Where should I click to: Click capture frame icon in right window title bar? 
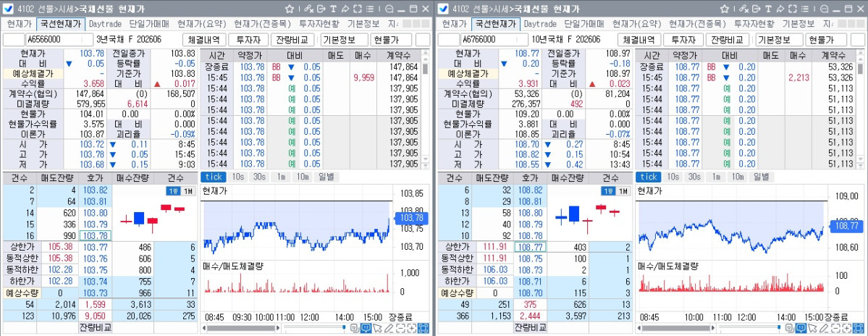click(x=792, y=9)
